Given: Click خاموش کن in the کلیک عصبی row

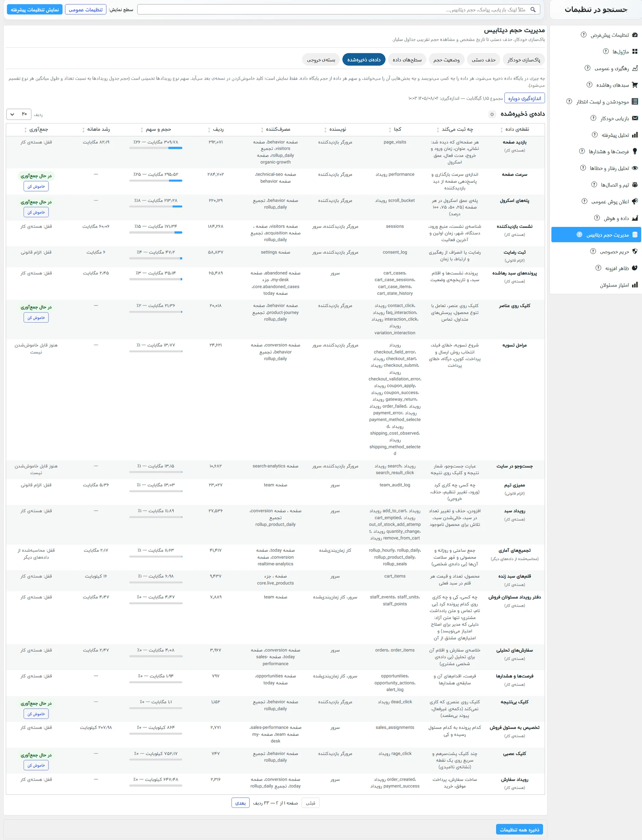Looking at the screenshot, I should 36,765.
